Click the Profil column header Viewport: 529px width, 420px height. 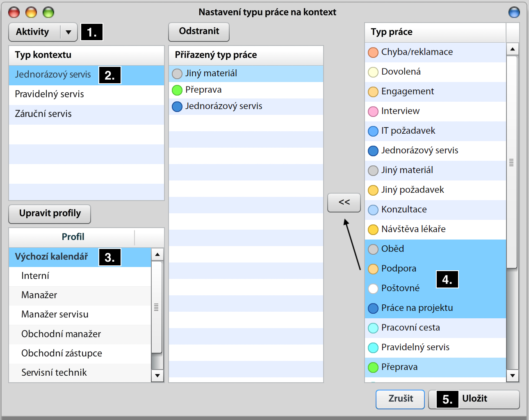click(x=73, y=237)
